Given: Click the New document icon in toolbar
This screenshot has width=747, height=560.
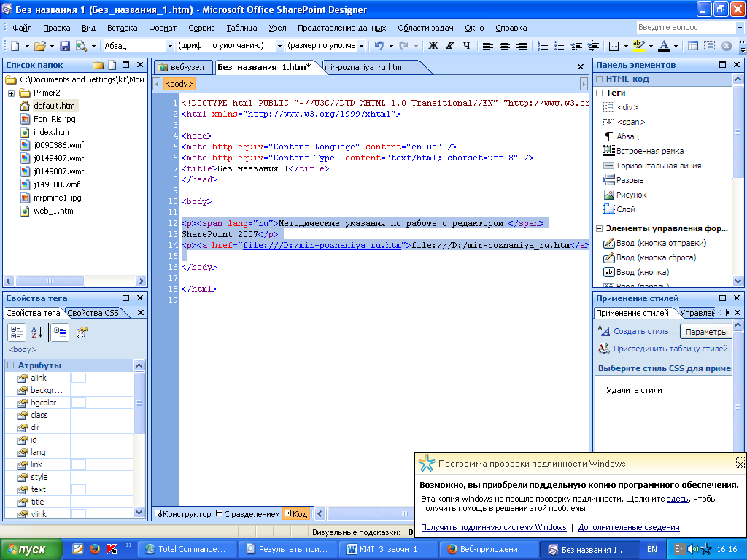Looking at the screenshot, I should [15, 46].
